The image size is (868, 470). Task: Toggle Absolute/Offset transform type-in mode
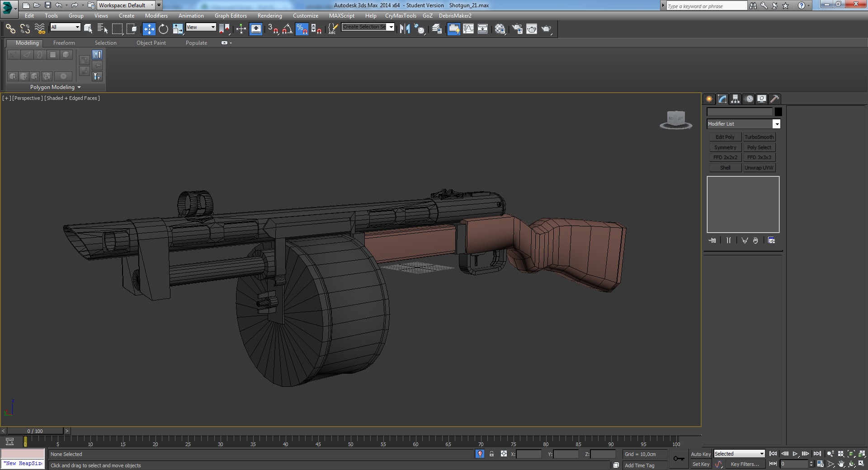pos(504,454)
